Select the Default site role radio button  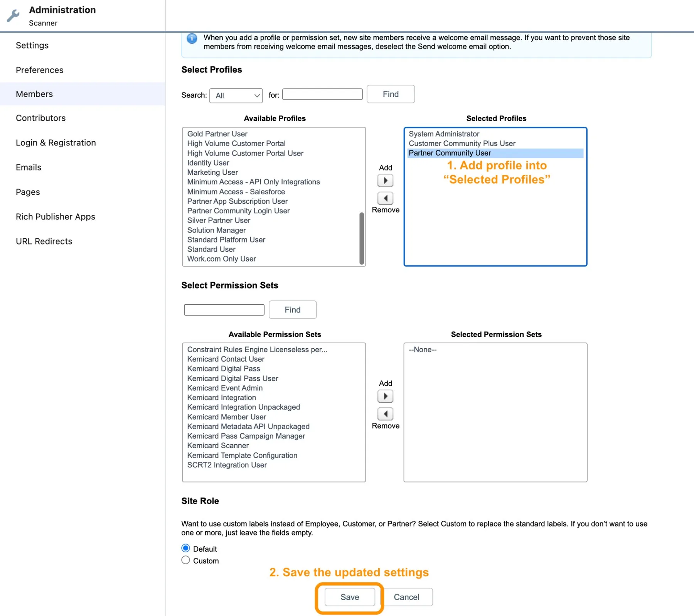[185, 548]
